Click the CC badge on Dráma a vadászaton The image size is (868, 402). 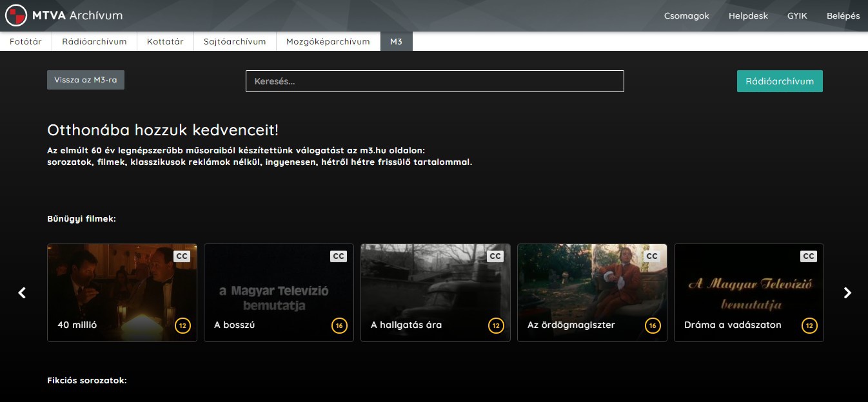pos(809,256)
